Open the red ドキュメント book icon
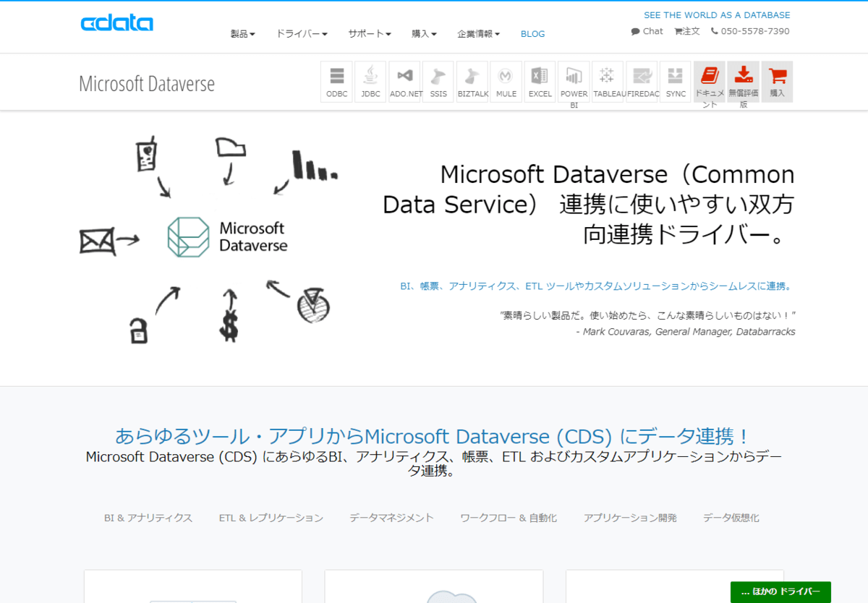This screenshot has height=603, width=868. coord(710,82)
